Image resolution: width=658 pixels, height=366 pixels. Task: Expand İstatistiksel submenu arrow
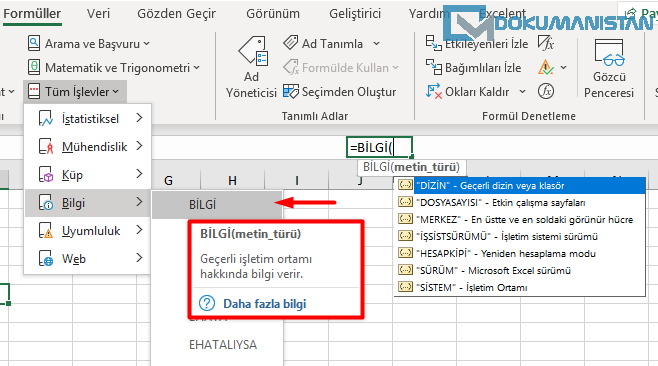click(x=139, y=118)
